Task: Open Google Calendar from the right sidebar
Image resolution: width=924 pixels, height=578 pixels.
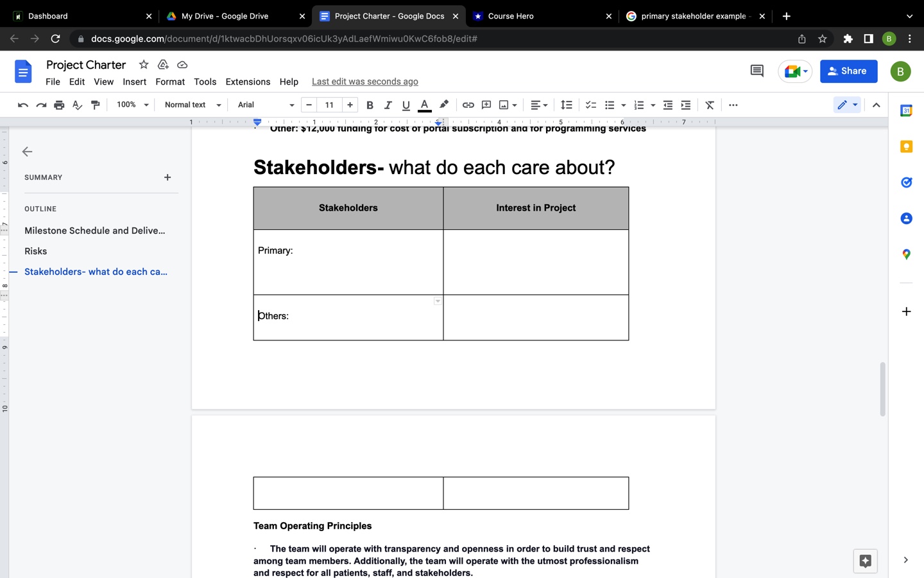Action: [906, 110]
